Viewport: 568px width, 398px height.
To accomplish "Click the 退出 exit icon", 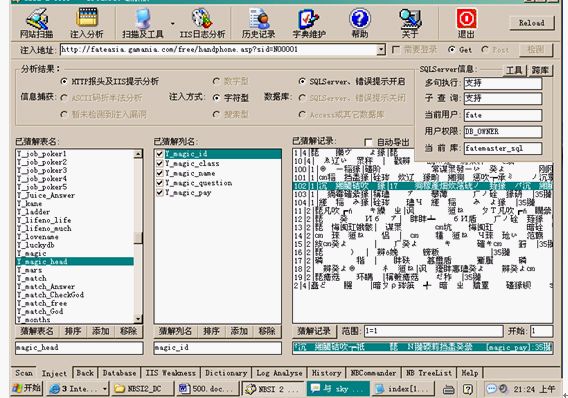I will (466, 23).
